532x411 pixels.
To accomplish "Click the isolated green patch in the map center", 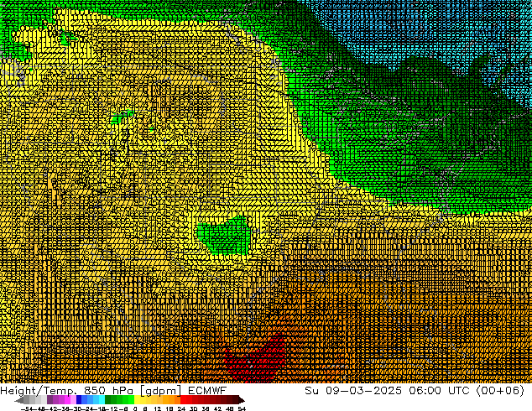I will tap(226, 236).
